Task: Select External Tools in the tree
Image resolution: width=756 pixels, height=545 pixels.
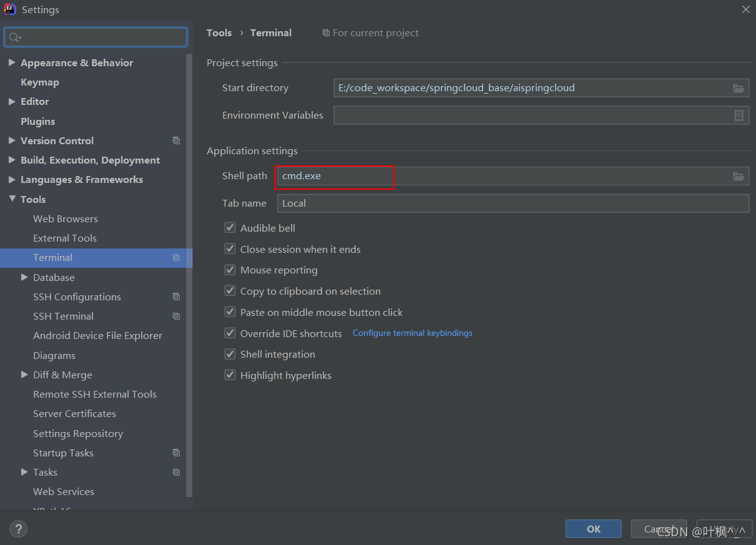Action: click(x=65, y=238)
